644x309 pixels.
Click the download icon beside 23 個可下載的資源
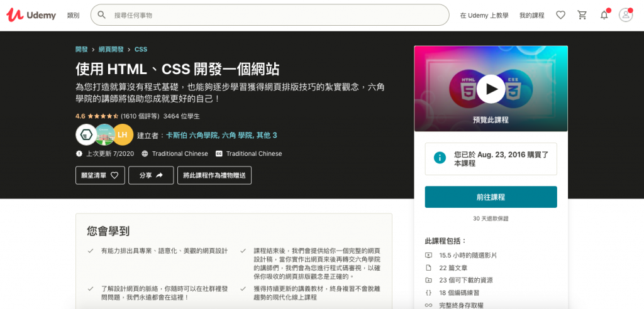[x=428, y=280]
